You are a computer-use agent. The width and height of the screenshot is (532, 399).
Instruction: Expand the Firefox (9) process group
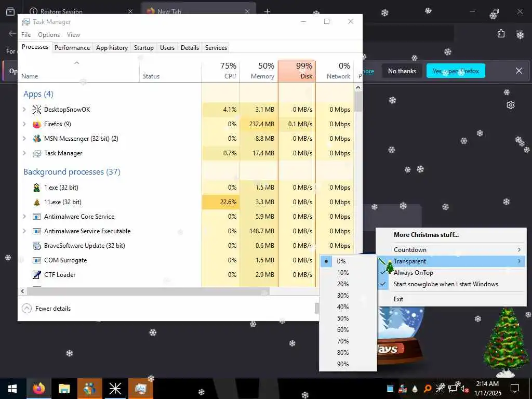pyautogui.click(x=24, y=124)
